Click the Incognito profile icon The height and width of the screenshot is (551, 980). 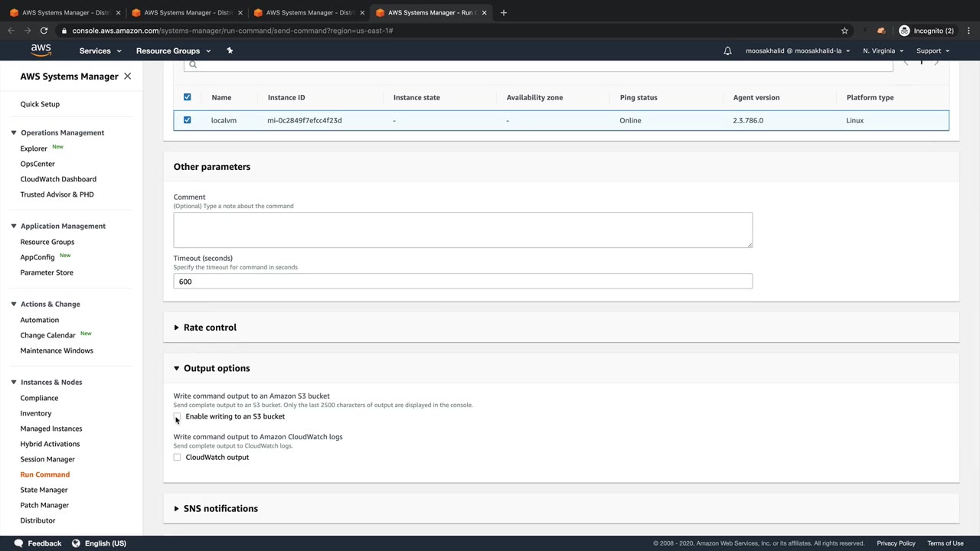[x=904, y=31]
